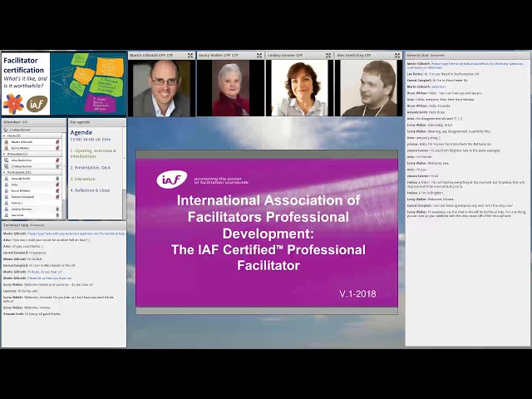This screenshot has height=399, width=532.
Task: Click Sunny Walker's webcam photo
Action: click(231, 89)
